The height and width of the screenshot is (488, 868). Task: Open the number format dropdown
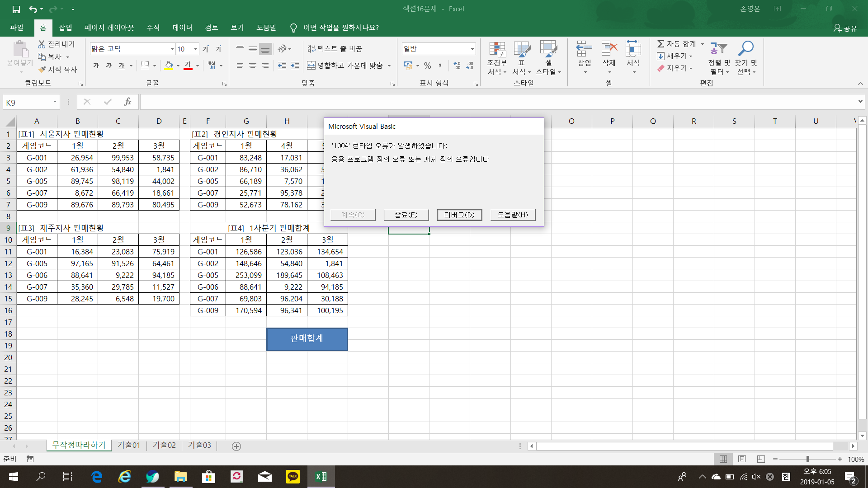(472, 49)
